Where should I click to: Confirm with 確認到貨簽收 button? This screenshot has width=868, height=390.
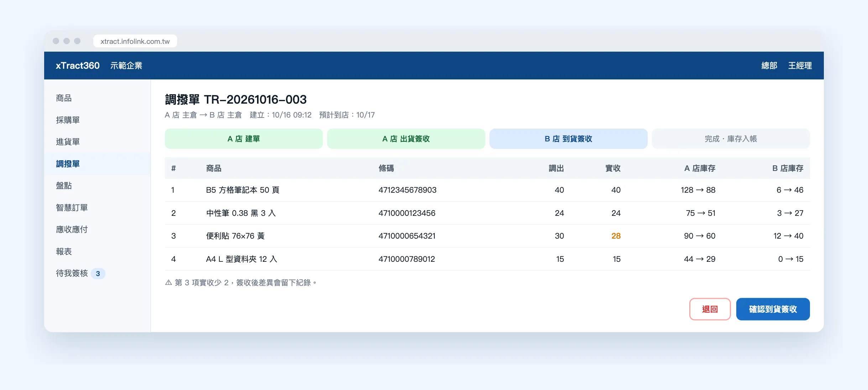(773, 309)
